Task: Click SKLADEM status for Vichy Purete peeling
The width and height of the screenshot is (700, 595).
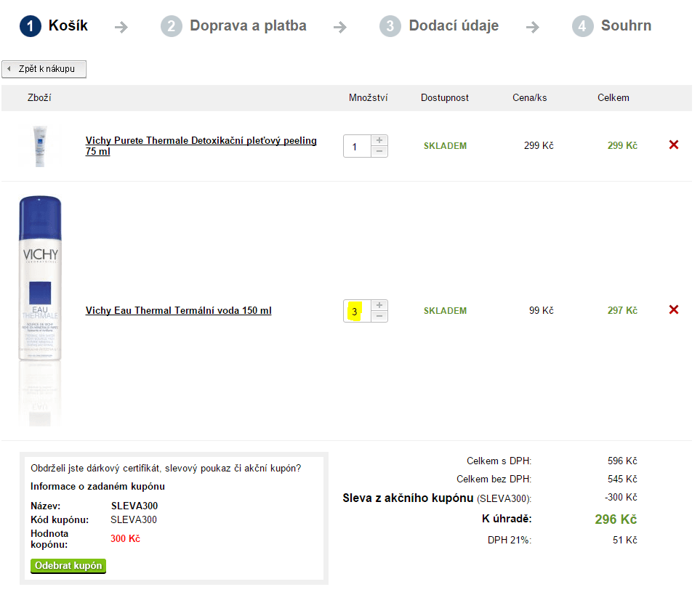Action: [x=445, y=146]
